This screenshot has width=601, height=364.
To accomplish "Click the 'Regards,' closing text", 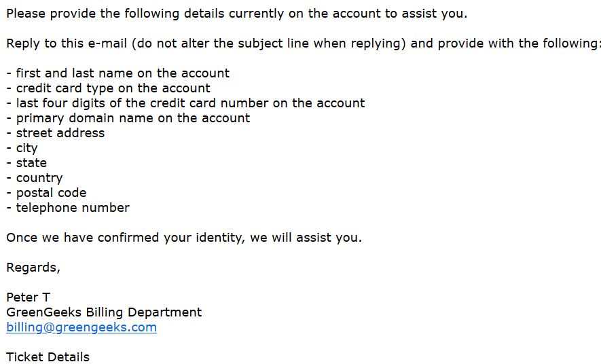I will click(33, 268).
